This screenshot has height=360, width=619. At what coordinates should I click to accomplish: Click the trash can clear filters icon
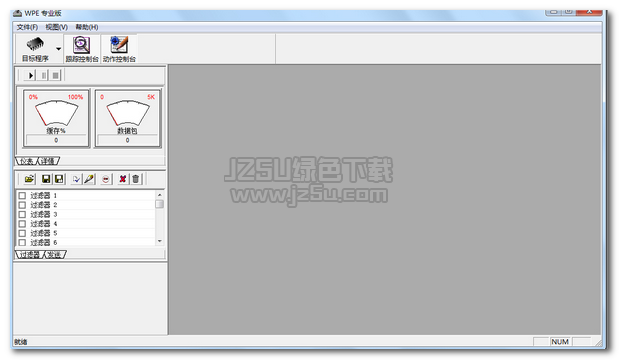135,179
